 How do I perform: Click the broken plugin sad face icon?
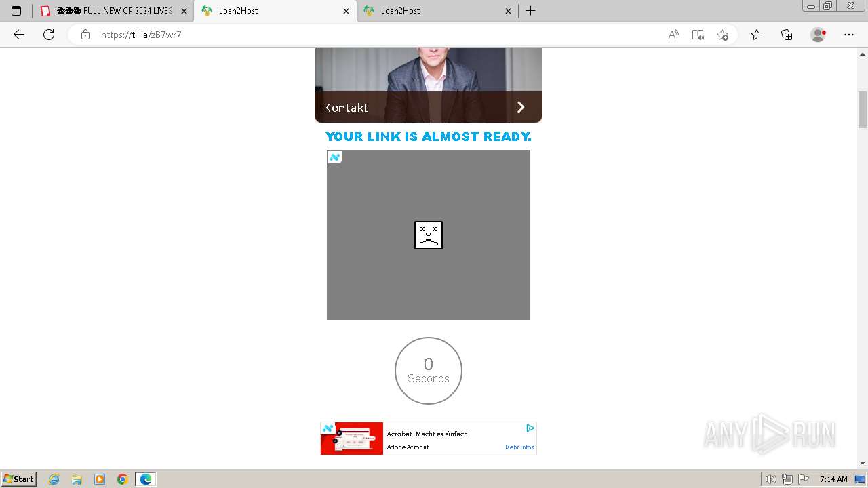tap(429, 235)
